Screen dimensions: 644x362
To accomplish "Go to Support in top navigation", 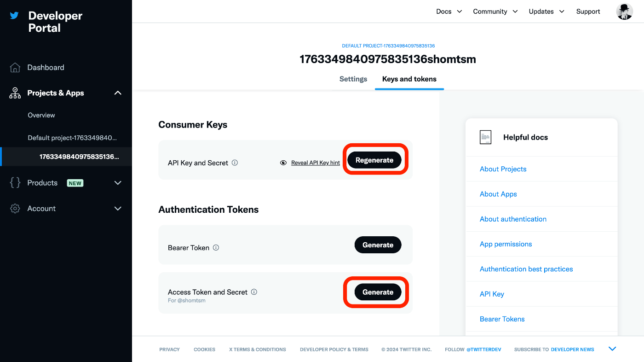I will [x=588, y=12].
